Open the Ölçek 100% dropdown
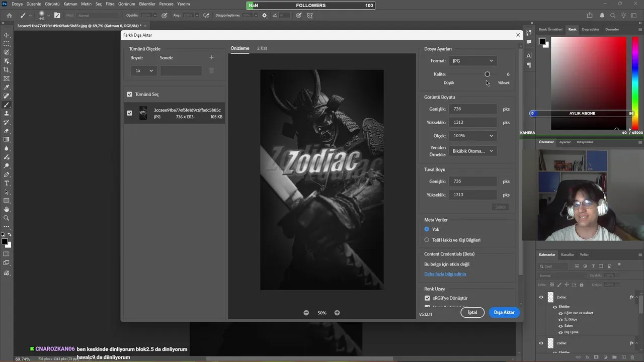Viewport: 644px width, 362px height. (x=473, y=136)
